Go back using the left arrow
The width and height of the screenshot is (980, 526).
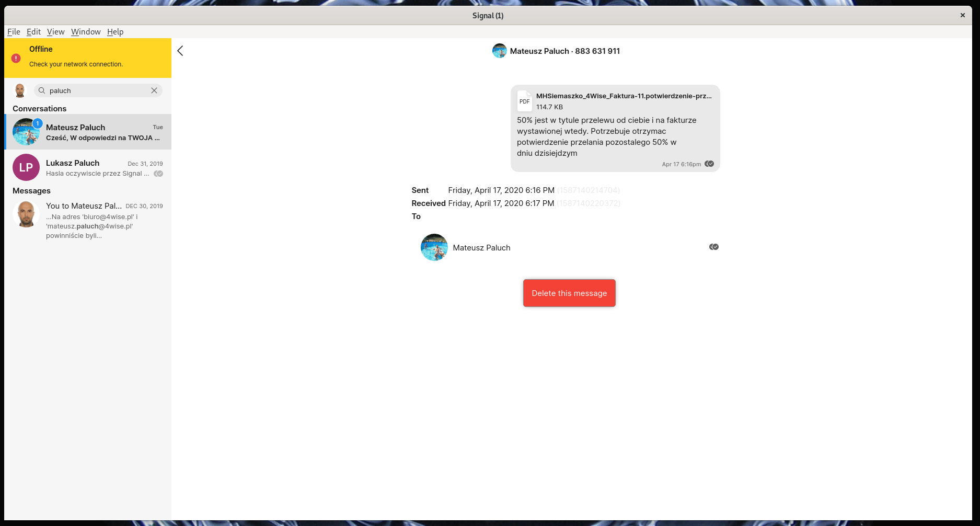tap(180, 51)
